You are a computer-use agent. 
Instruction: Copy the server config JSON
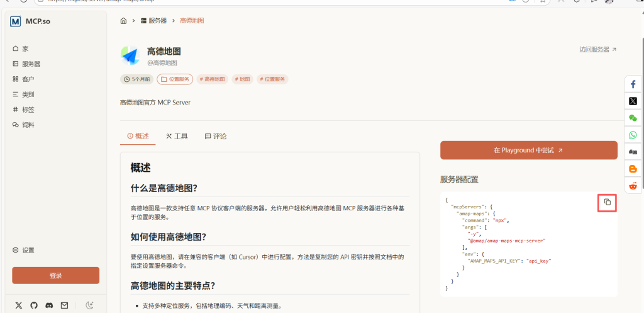pos(607,202)
